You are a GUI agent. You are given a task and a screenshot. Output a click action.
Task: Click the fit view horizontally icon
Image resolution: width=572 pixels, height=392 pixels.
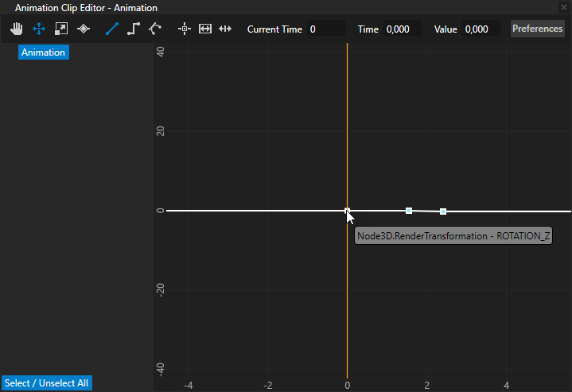(205, 29)
